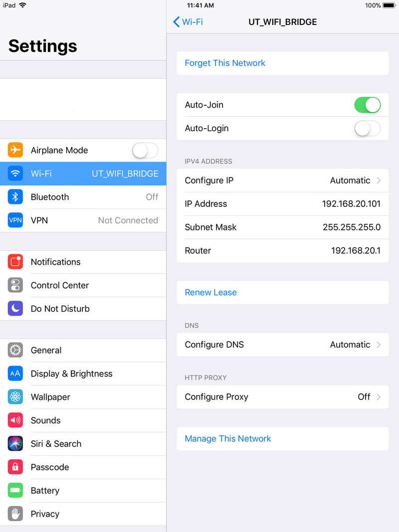
Task: Toggle Airplane Mode on
Action: click(x=145, y=150)
